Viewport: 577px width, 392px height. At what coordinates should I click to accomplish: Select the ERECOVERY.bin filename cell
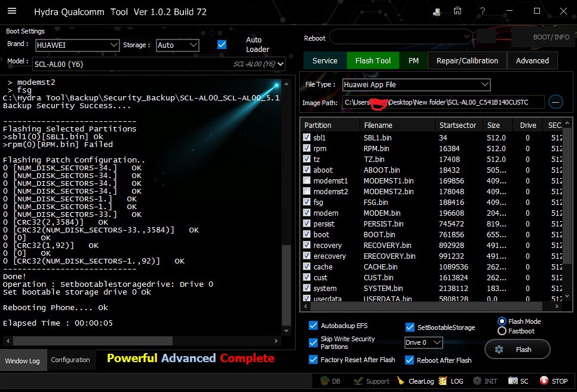(389, 256)
